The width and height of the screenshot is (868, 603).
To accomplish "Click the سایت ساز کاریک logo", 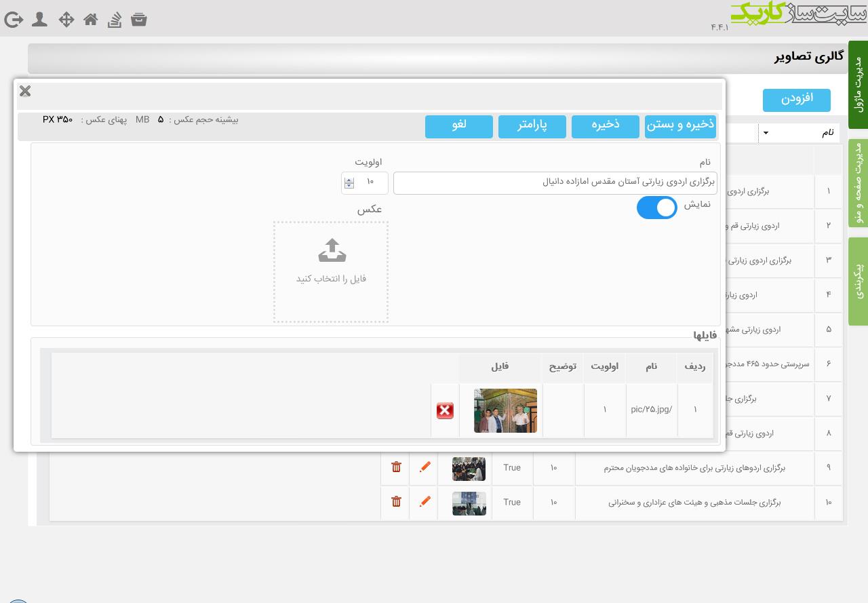I will click(x=798, y=14).
